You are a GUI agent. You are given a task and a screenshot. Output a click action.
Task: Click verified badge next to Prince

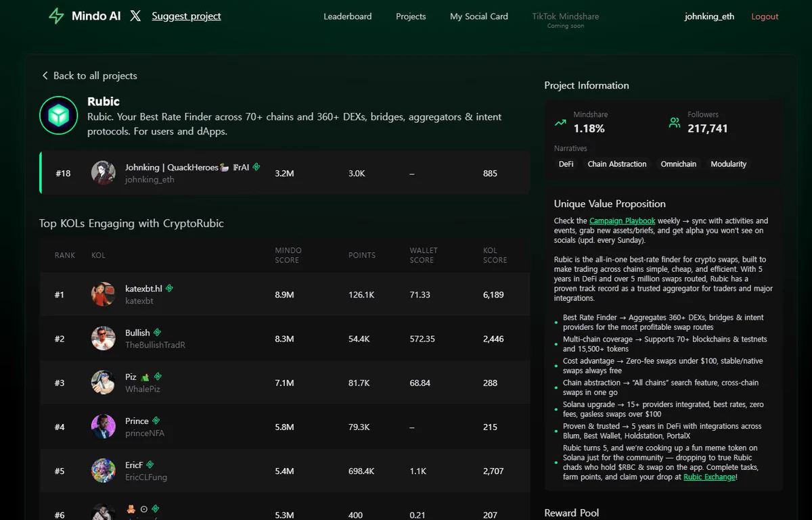(x=156, y=421)
